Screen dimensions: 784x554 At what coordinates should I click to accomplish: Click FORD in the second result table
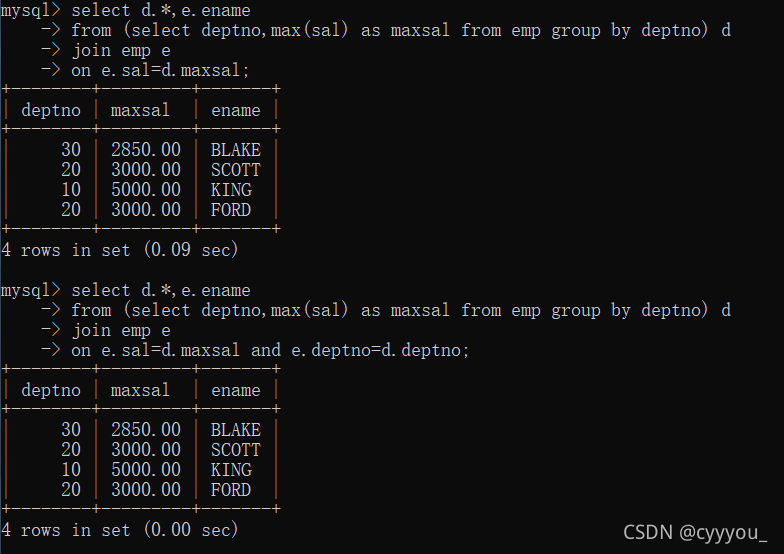click(x=230, y=490)
